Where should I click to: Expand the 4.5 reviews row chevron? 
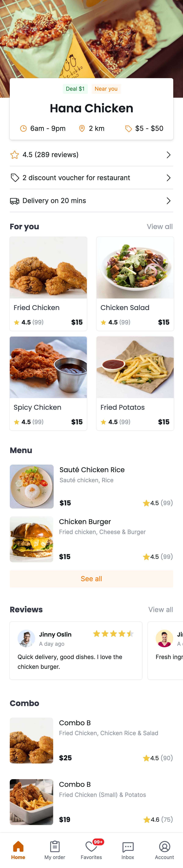pyautogui.click(x=169, y=155)
